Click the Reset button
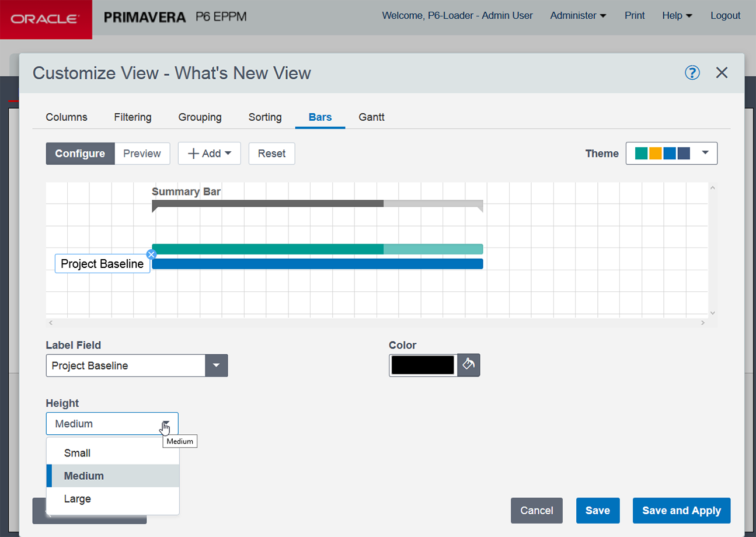Screen dimensions: 756x537 [271, 154]
